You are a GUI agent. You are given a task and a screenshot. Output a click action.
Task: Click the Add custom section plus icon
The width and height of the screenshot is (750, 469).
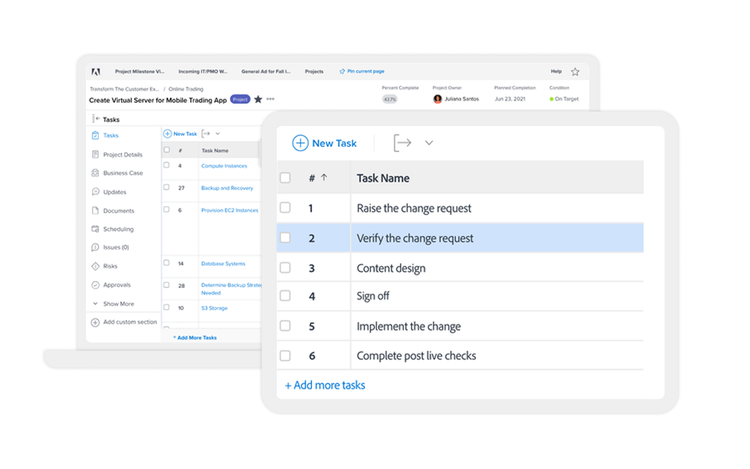[96, 322]
